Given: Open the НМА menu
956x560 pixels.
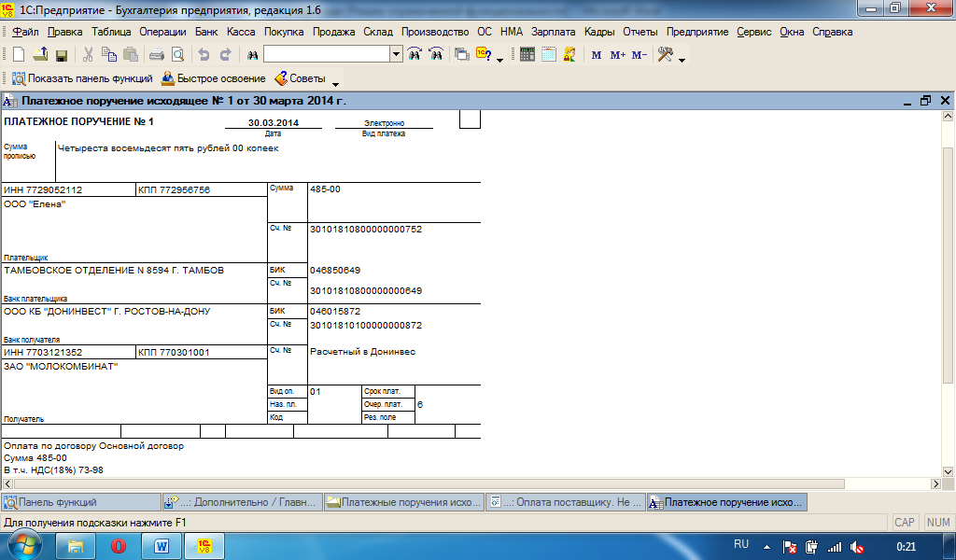Looking at the screenshot, I should 512,32.
